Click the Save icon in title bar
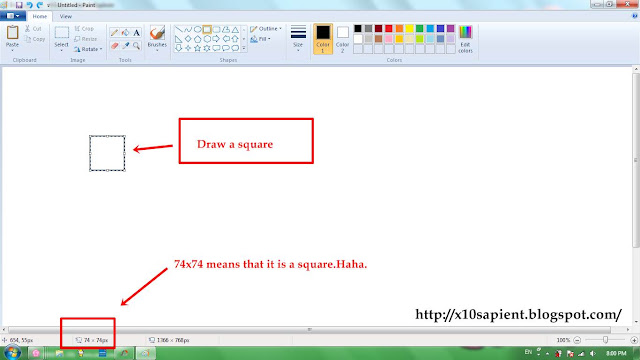The image size is (640, 360). coord(19,5)
